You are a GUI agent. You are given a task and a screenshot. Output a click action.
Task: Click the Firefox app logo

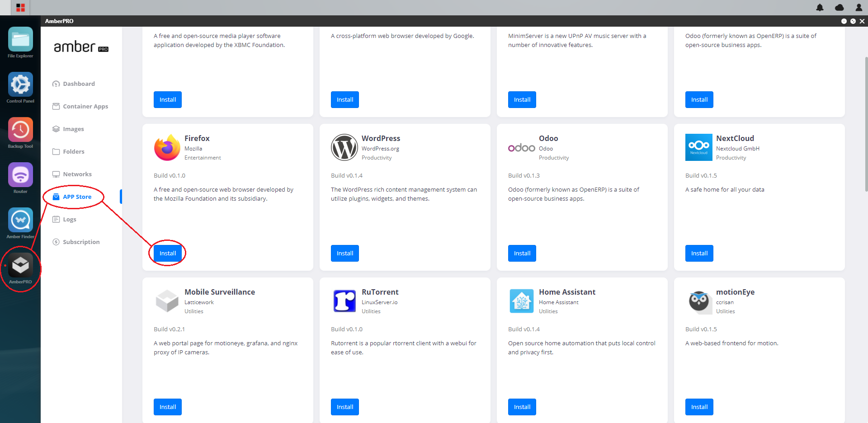[167, 147]
